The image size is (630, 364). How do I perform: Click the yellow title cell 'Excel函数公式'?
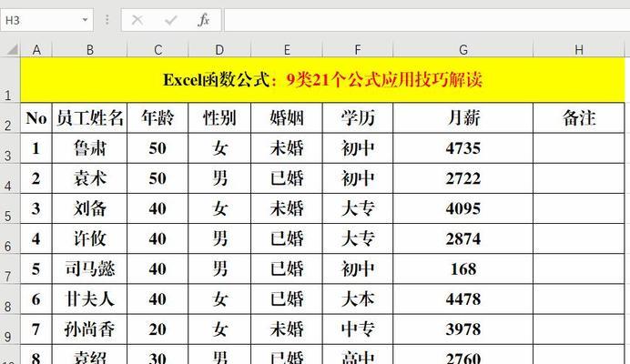pyautogui.click(x=322, y=80)
